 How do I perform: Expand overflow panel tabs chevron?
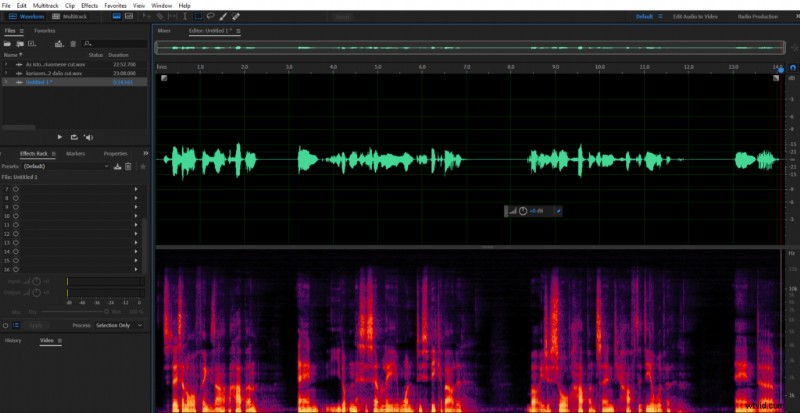tap(145, 153)
